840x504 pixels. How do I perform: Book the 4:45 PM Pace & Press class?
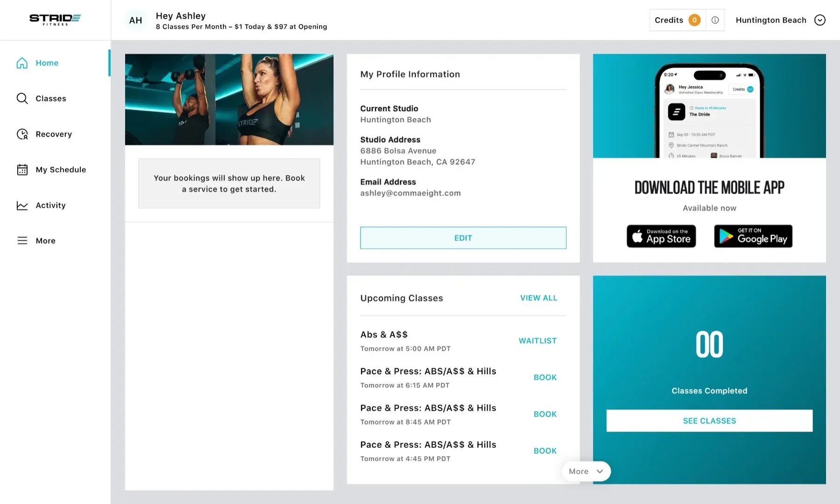coord(545,451)
